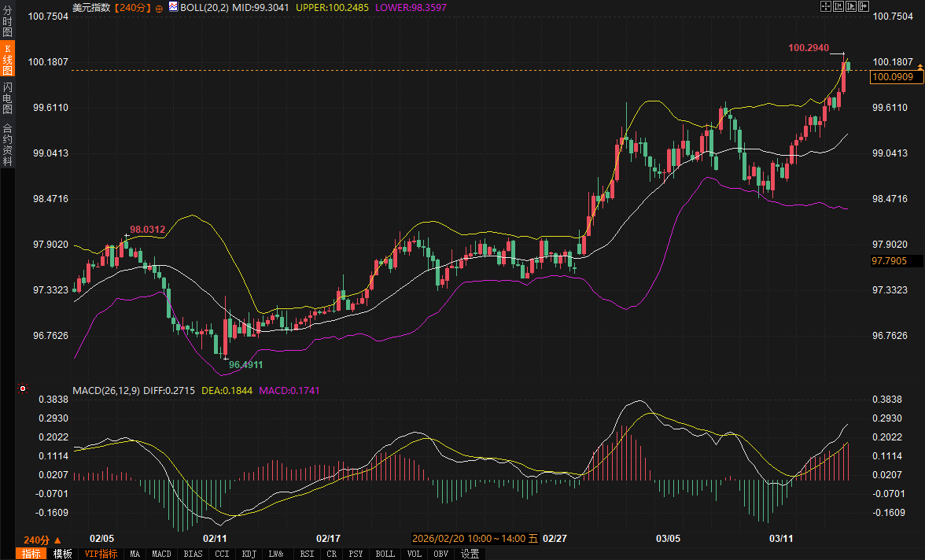Open the 合约资料 contract info panel

(x=7, y=144)
